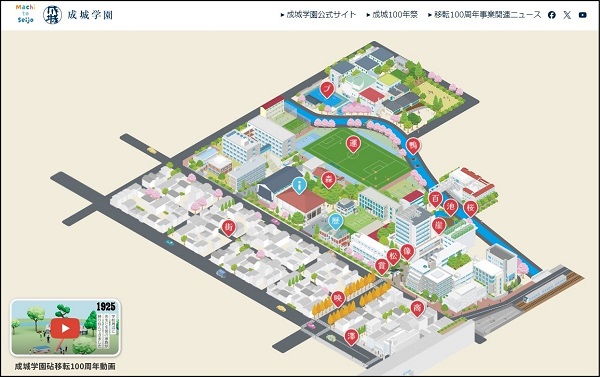Screen dimensions: 600x377
Task: Click the red 澤 map pin
Action: tap(351, 337)
